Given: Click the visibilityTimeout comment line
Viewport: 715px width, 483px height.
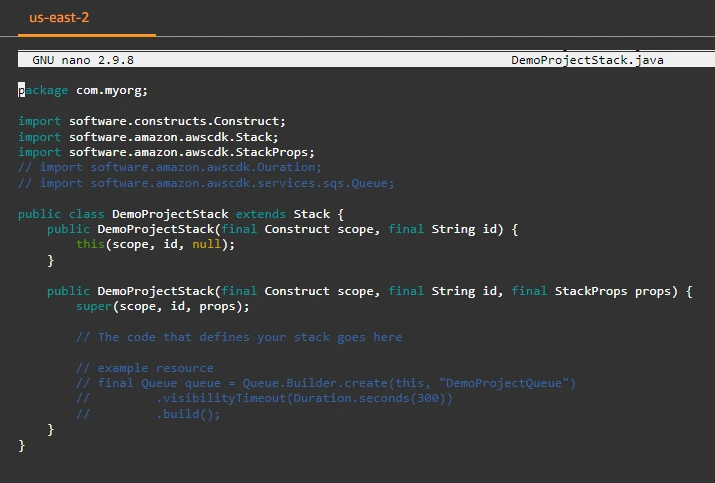Looking at the screenshot, I should tap(304, 399).
